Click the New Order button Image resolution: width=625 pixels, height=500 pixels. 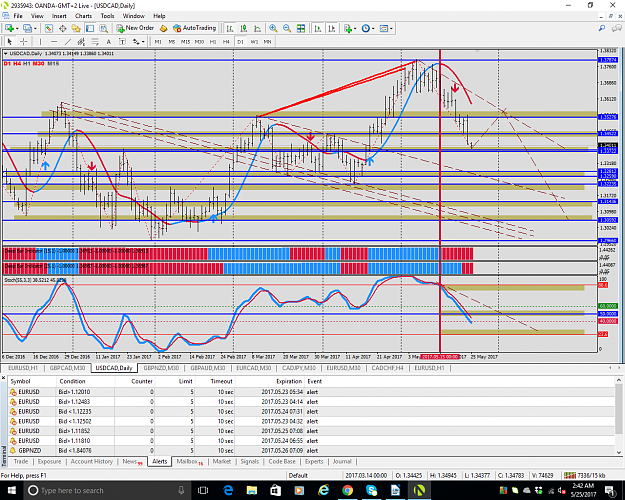136,28
